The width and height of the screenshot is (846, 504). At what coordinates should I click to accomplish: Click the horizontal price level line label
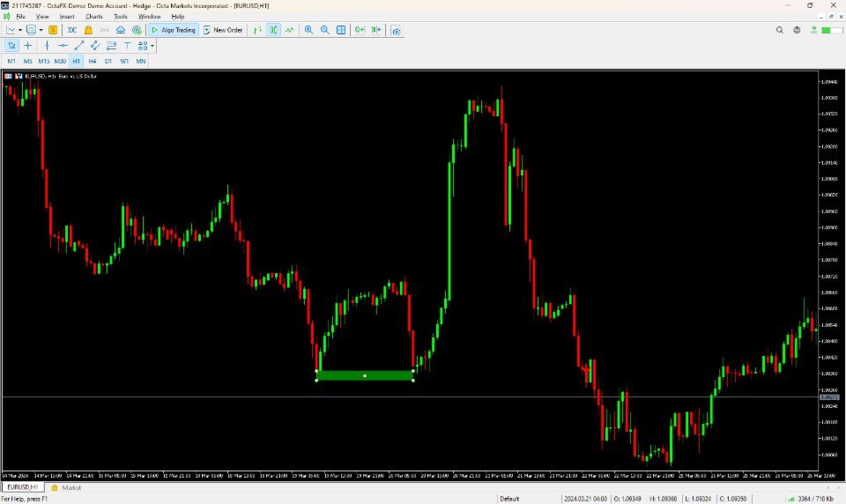[x=829, y=397]
